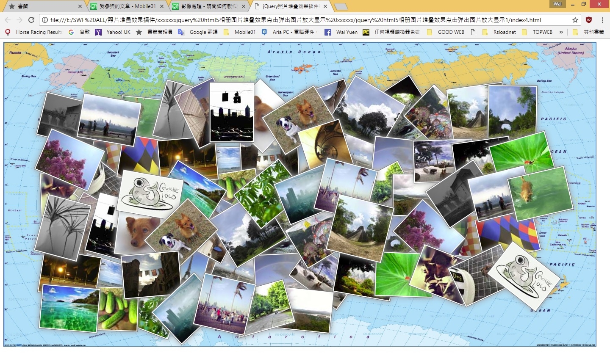View site information icon in address bar
Screen dimensions: 610x364
(44, 20)
